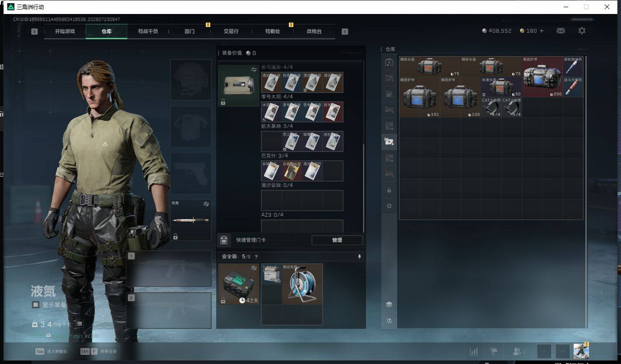Screen dimensions: 621x364
Task: Select the highlighted IV medical box sidebar icon
Action: (389, 141)
